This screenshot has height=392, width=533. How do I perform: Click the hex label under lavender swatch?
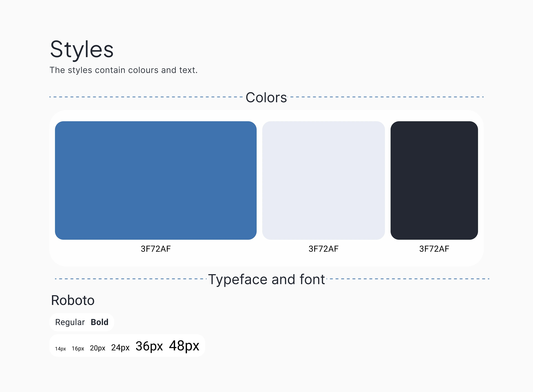324,249
